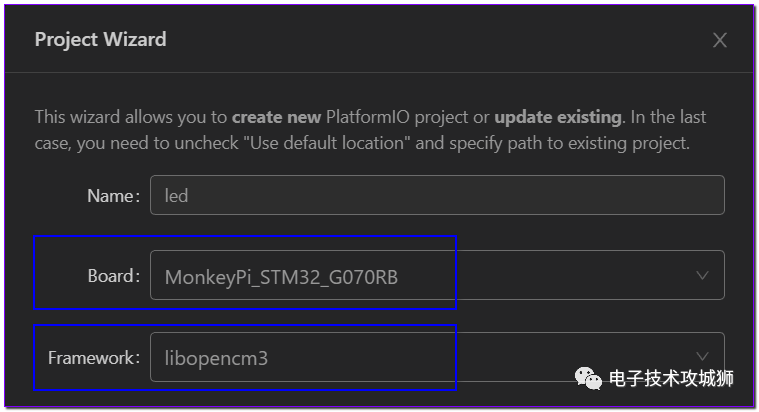Screen dimensions: 759x412
Task: Click the word PlatformIO in the description
Action: click(368, 117)
